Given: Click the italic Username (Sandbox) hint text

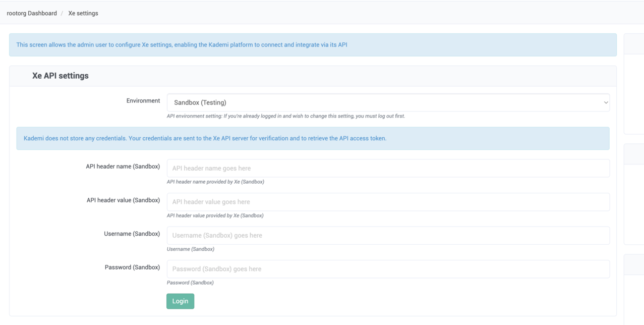Looking at the screenshot, I should [x=191, y=249].
